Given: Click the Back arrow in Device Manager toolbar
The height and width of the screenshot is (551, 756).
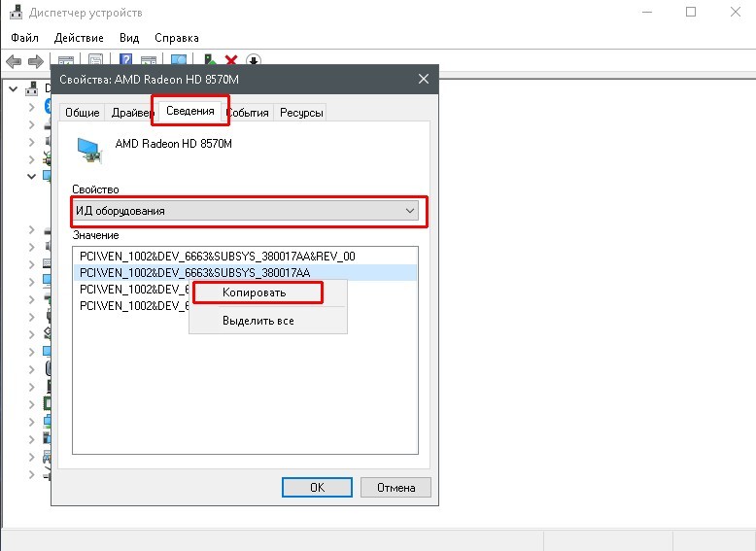Looking at the screenshot, I should coord(14,61).
